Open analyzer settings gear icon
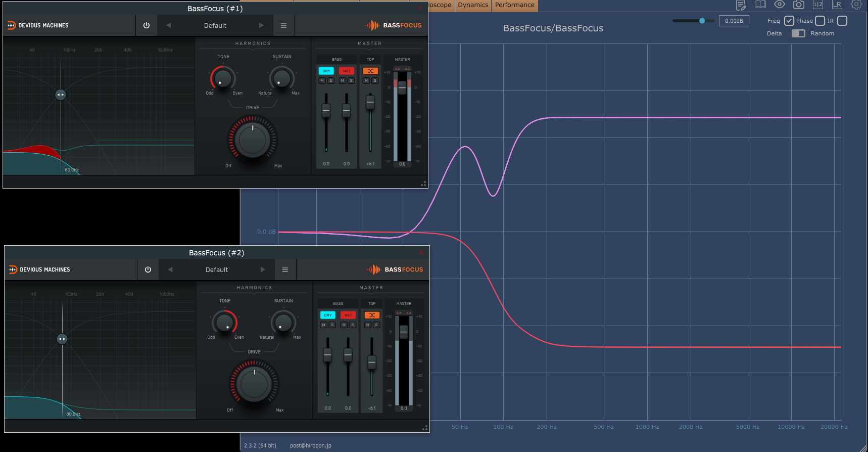The width and height of the screenshot is (868, 452). pyautogui.click(x=856, y=5)
